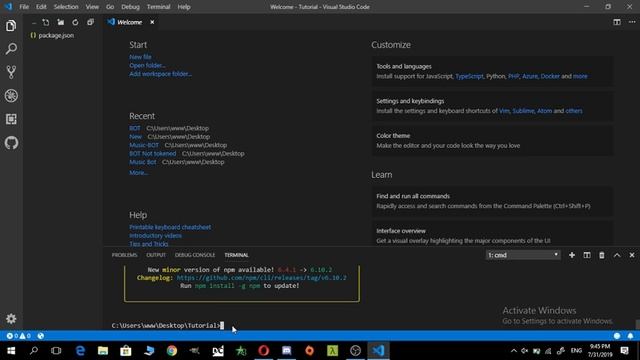Image resolution: width=640 pixels, height=360 pixels.
Task: Switch to the Problems panel tab
Action: (x=124, y=255)
